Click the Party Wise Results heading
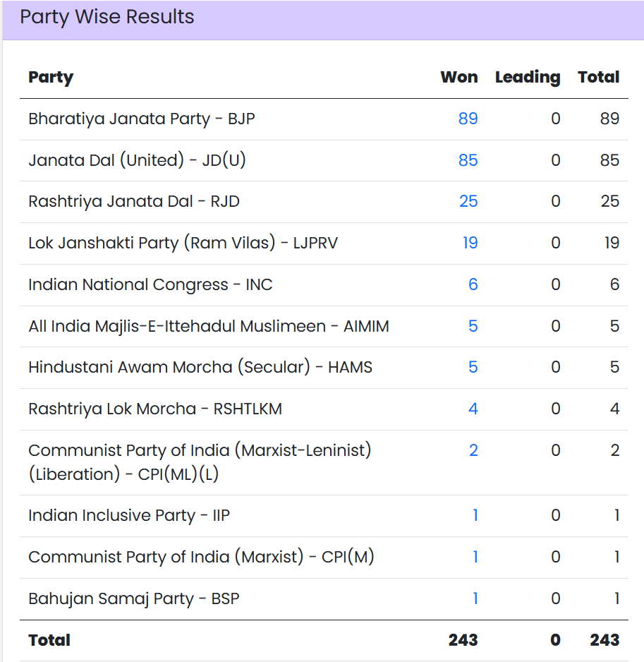 pyautogui.click(x=107, y=18)
